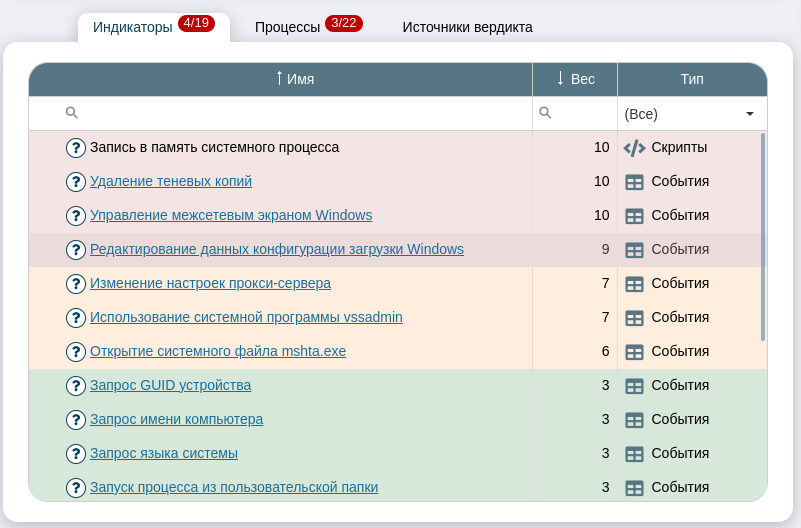
Task: Click help icon for 'Запись в память системного процесса'
Action: (76, 148)
